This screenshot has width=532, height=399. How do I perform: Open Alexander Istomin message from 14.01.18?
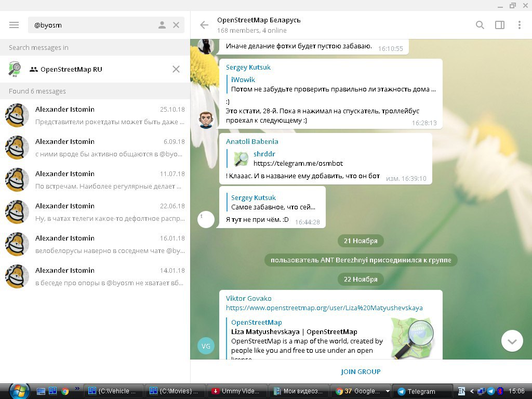point(95,276)
